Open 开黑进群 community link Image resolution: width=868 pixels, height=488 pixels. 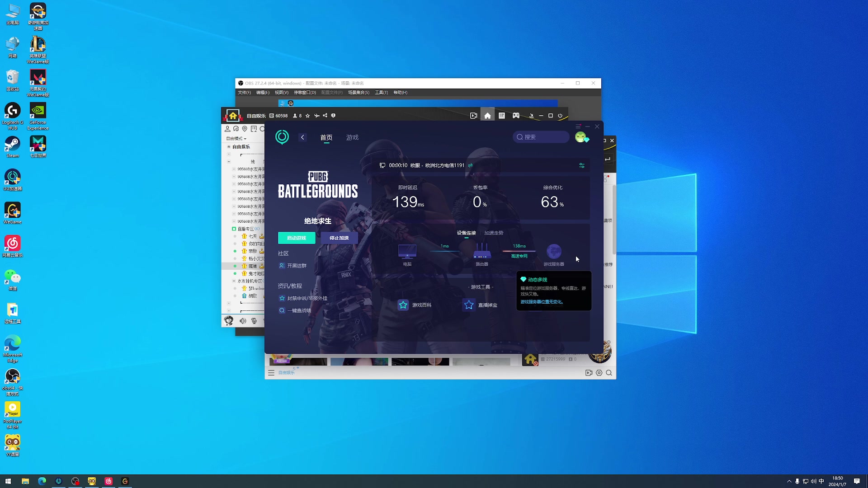(292, 266)
